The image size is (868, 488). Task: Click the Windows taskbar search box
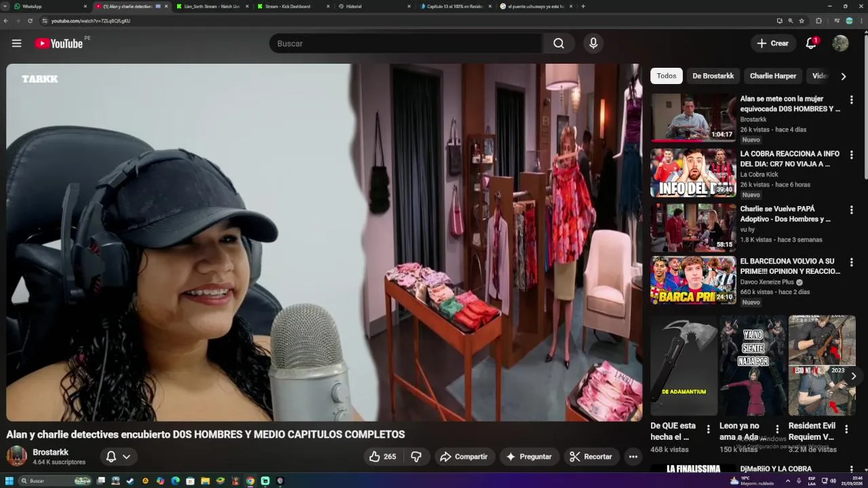56,481
